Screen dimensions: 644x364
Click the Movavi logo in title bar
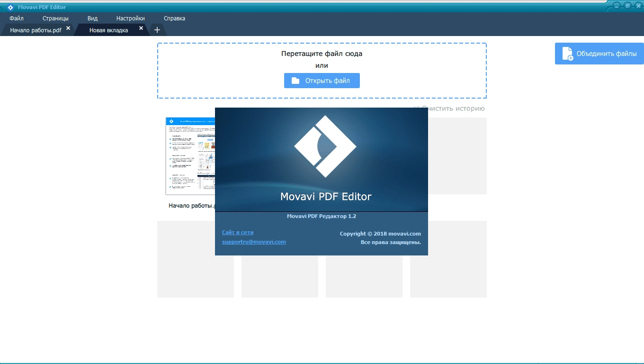(10, 7)
